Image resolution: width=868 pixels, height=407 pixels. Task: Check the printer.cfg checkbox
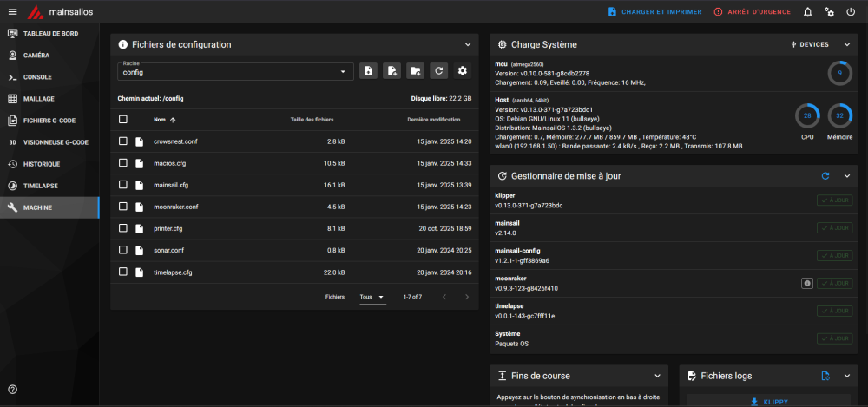pos(123,228)
